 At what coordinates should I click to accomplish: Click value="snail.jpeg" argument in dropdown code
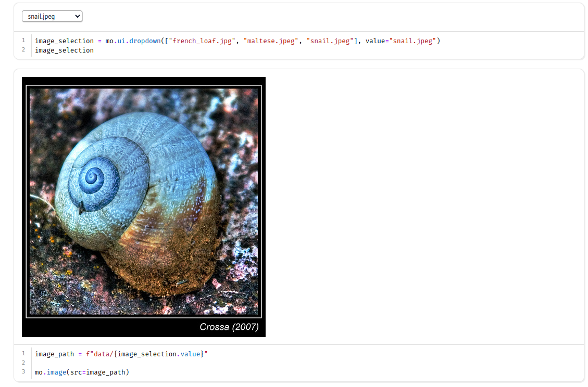click(401, 41)
